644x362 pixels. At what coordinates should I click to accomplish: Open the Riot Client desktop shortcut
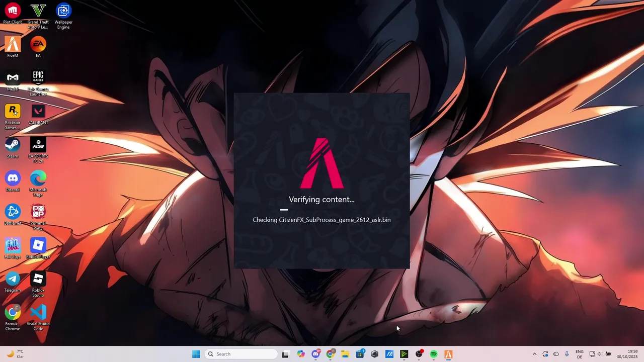pyautogui.click(x=13, y=14)
